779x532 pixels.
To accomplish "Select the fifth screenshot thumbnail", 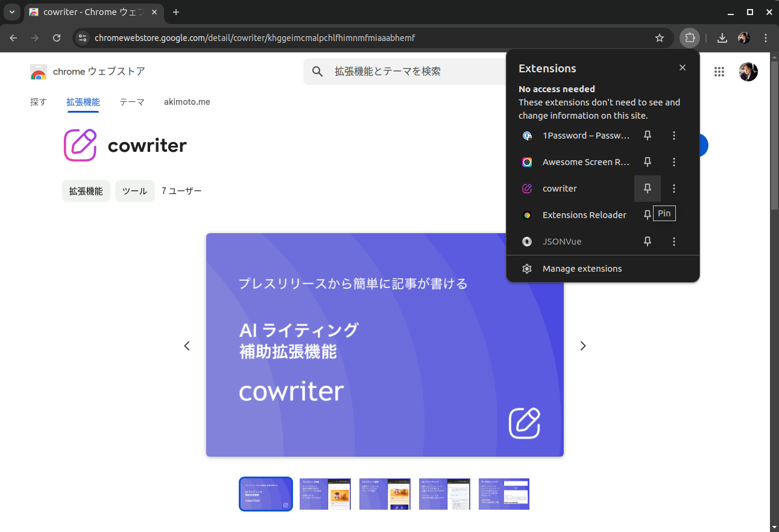I will click(x=504, y=494).
